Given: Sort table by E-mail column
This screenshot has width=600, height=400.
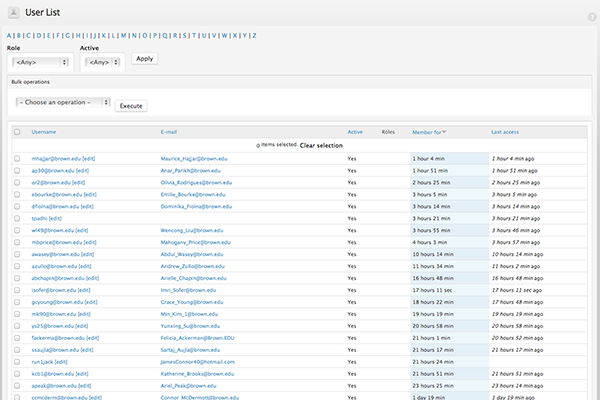Looking at the screenshot, I should [169, 132].
